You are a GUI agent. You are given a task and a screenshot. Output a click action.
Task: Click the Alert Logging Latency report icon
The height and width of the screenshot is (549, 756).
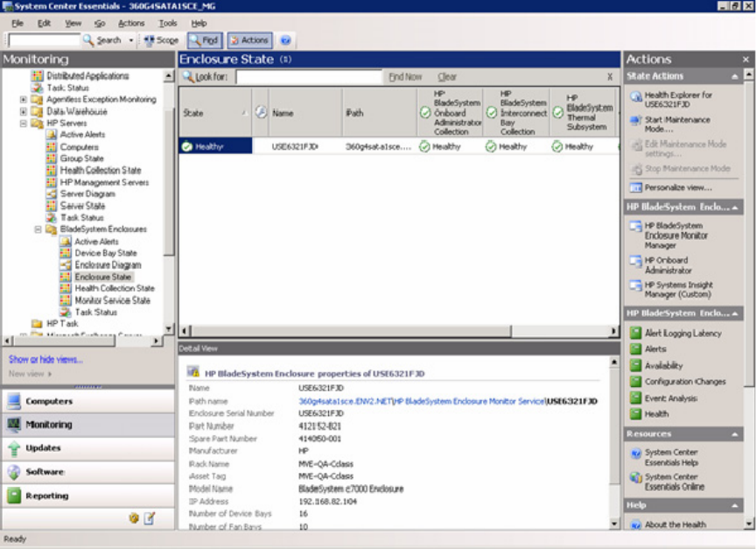(636, 333)
